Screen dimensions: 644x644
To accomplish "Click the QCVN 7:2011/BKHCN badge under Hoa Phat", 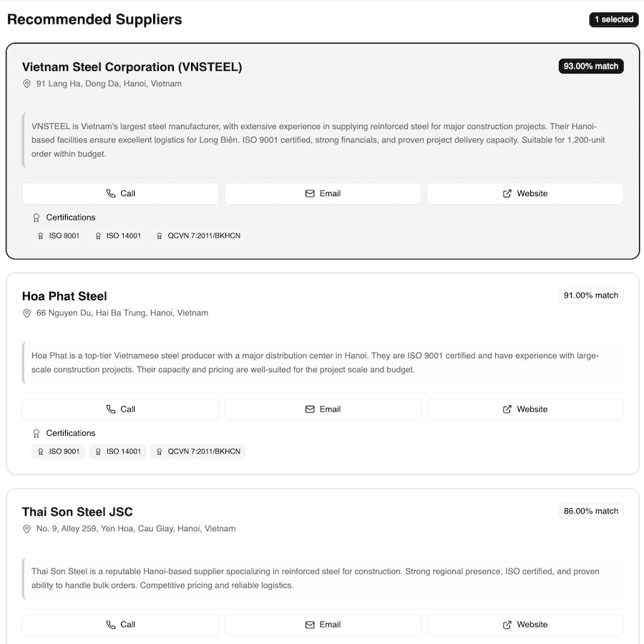I will (198, 452).
